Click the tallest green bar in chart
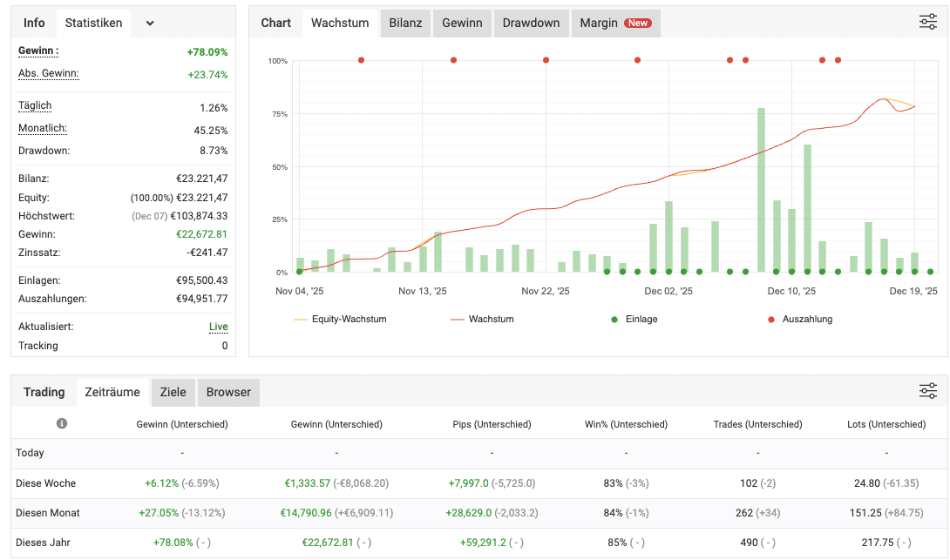Viewport: 950px width, 560px height. [x=761, y=190]
